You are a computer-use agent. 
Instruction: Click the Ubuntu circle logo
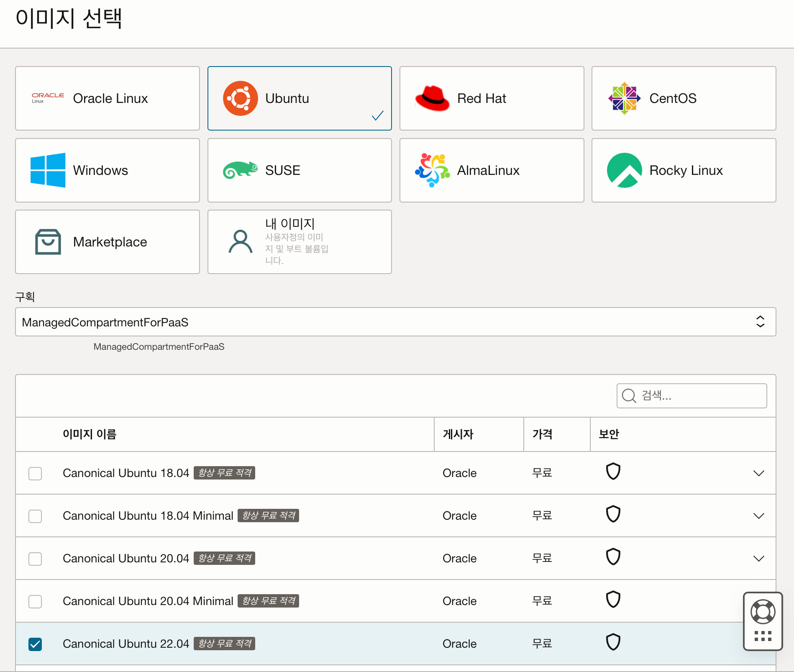tap(240, 98)
